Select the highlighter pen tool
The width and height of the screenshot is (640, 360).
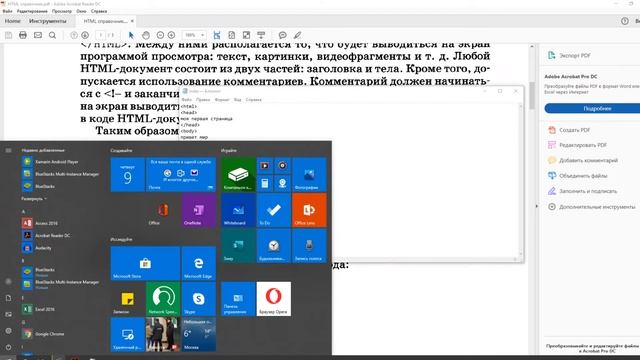[x=298, y=35]
